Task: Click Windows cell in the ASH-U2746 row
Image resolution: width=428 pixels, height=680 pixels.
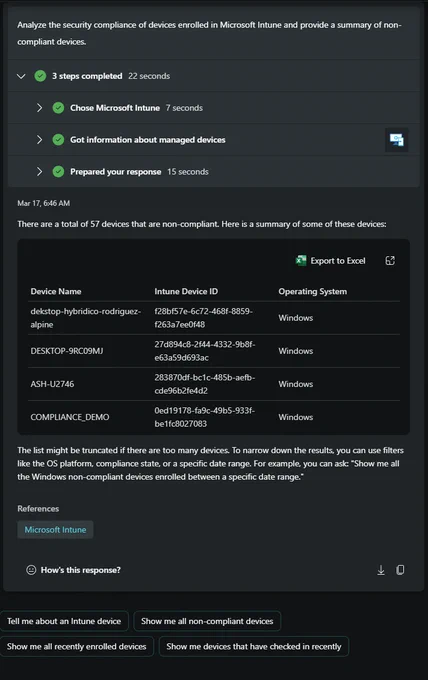Action: coord(296,384)
